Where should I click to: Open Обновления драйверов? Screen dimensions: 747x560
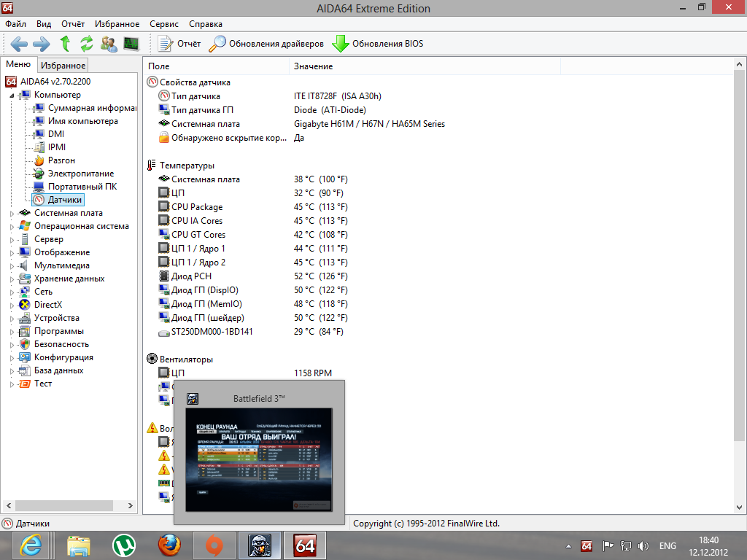click(266, 44)
